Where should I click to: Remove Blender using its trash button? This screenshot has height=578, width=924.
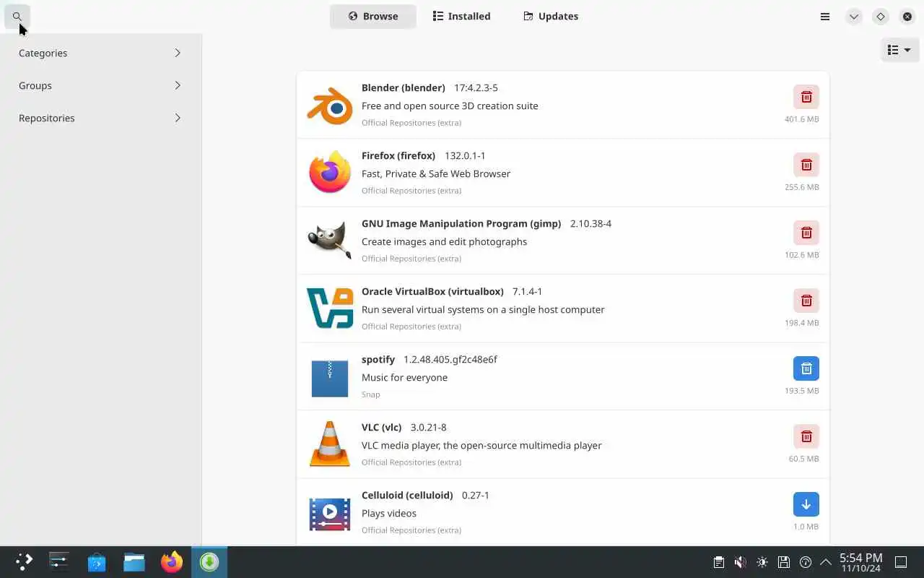click(806, 97)
